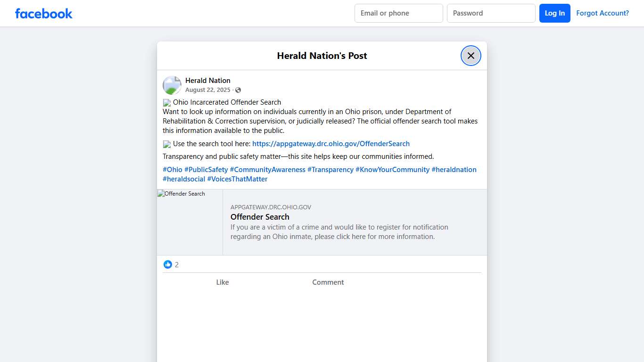Viewport: 644px width, 362px height.
Task: Select the Comment action on the post
Action: pyautogui.click(x=328, y=282)
